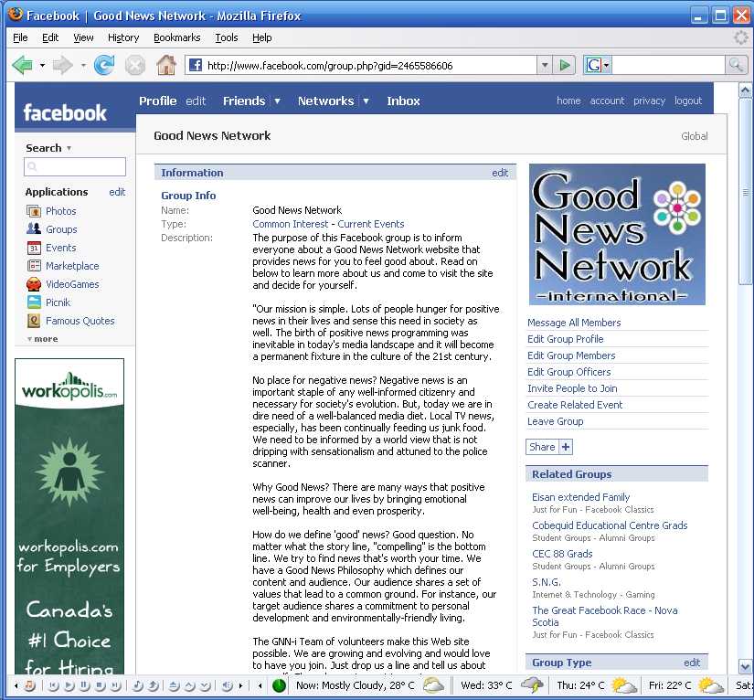Click the eject button in status bar player
The image size is (754, 700).
tap(174, 685)
